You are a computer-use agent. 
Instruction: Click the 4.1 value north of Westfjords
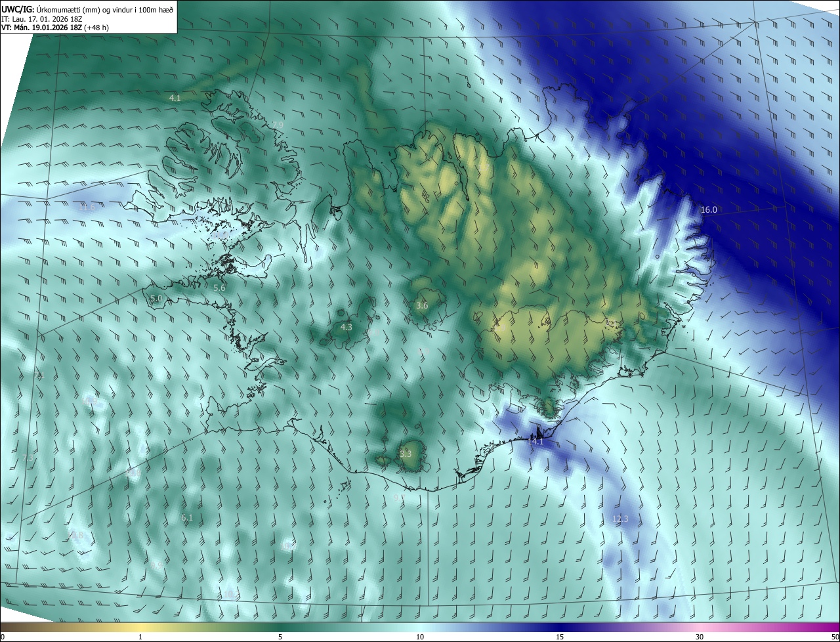tap(175, 98)
